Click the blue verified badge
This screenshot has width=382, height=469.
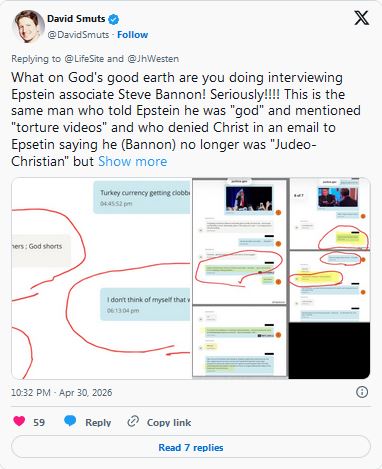click(114, 19)
